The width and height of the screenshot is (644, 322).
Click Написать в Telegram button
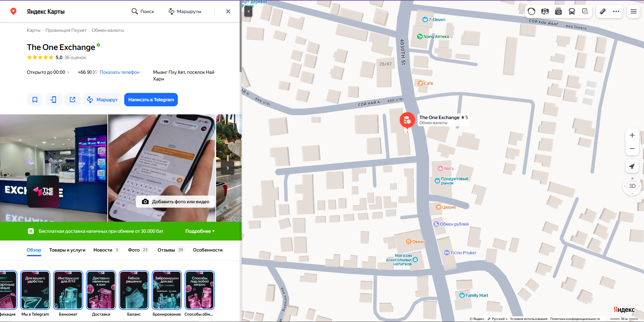[151, 100]
